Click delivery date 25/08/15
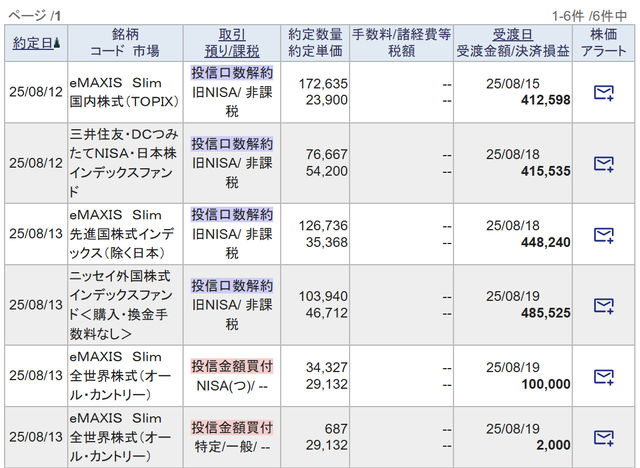 [x=513, y=84]
